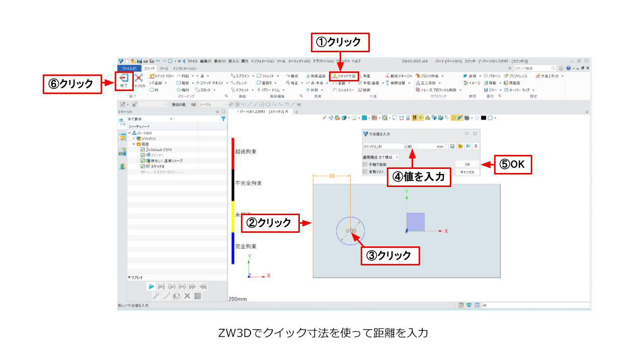Click the black color swatch in view toolbar
The width and height of the screenshot is (644, 362).
click(x=484, y=118)
